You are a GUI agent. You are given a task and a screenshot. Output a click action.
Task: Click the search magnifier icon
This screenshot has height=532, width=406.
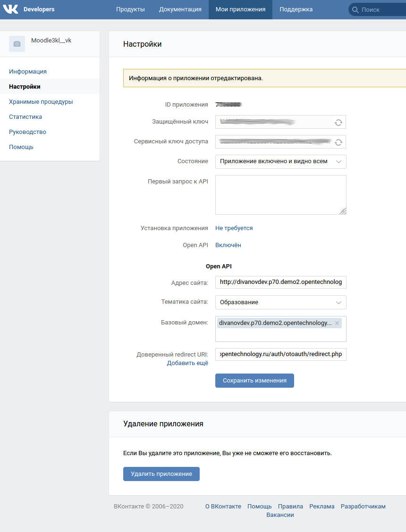click(x=355, y=10)
